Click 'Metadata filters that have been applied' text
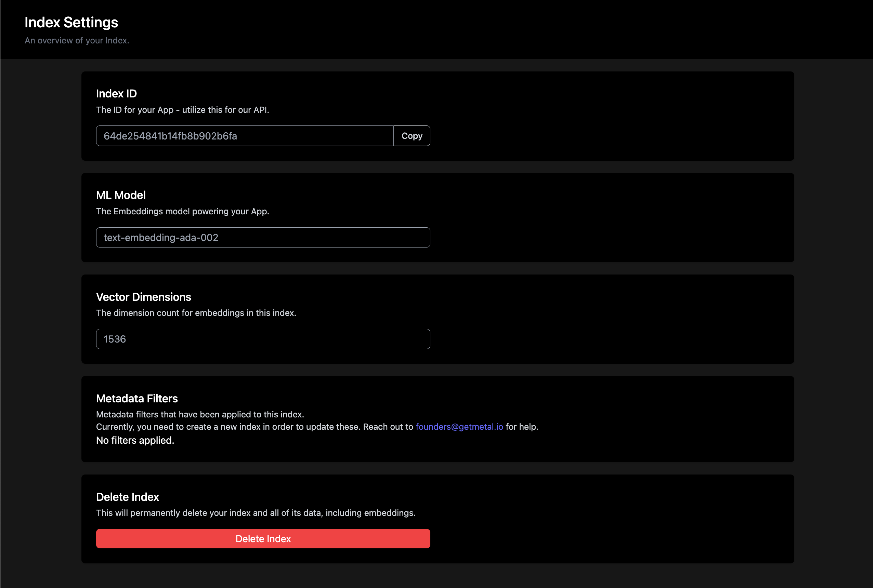Viewport: 873px width, 588px height. coord(200,414)
